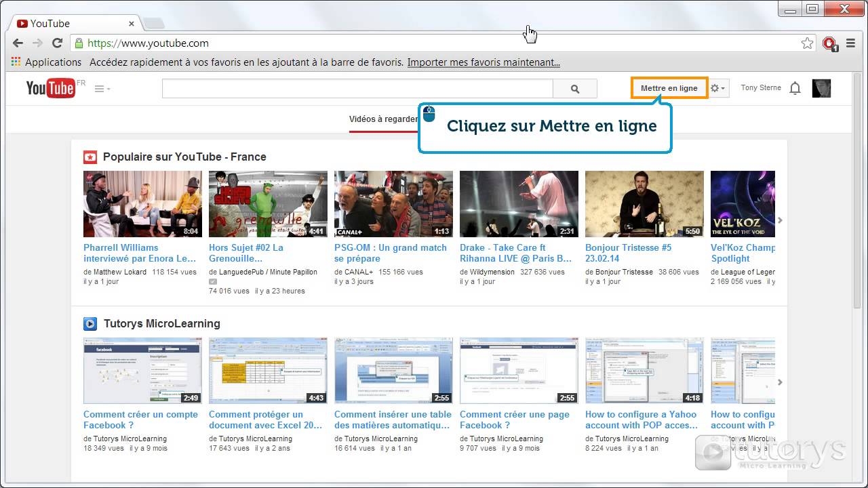
Task: Click the site lock icon in address bar
Action: 79,43
